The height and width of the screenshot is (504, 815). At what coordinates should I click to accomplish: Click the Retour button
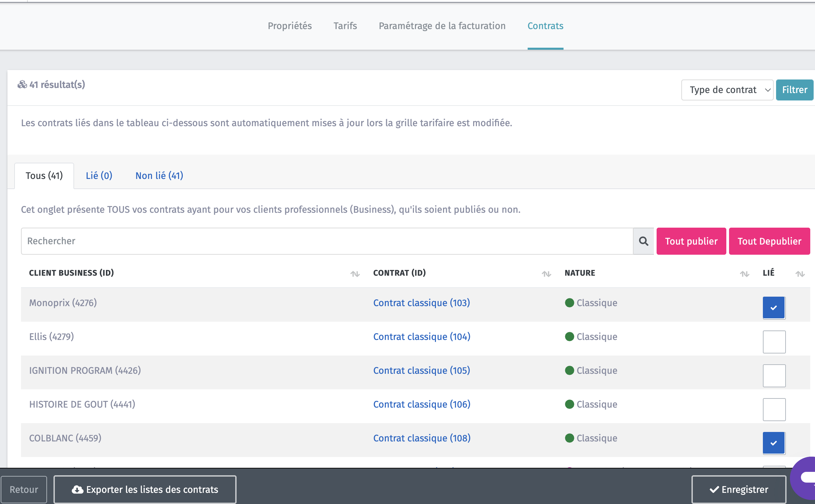24,489
